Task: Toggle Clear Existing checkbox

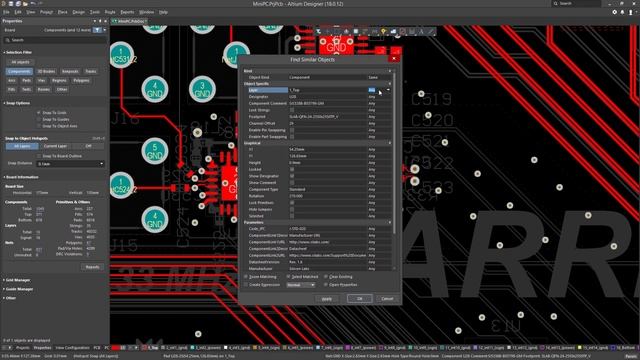Action: (326, 277)
